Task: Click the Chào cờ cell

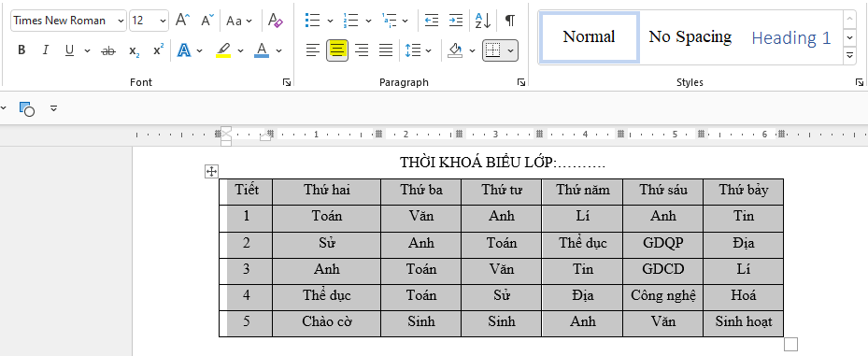Action: 327,323
